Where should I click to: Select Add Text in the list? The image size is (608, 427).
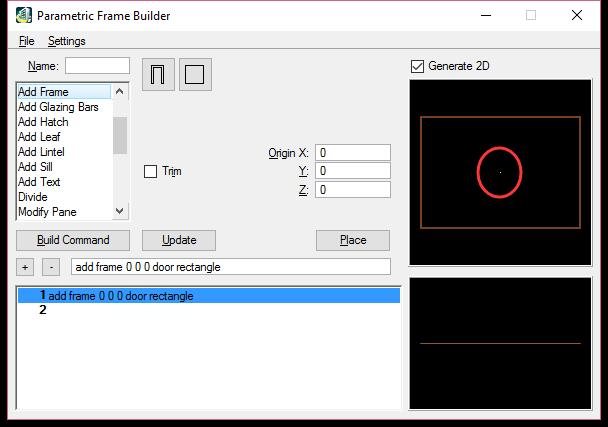(64, 182)
